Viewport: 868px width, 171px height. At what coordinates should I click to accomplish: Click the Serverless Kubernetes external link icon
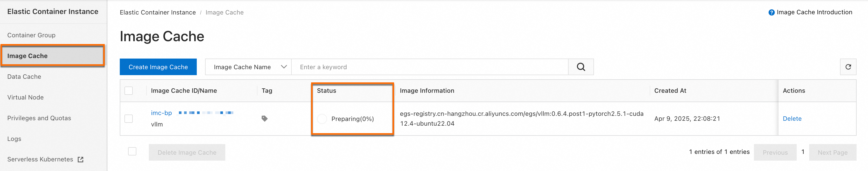tap(81, 160)
